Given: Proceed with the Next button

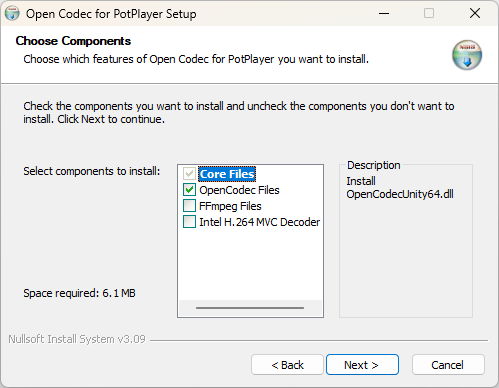Looking at the screenshot, I should 362,365.
